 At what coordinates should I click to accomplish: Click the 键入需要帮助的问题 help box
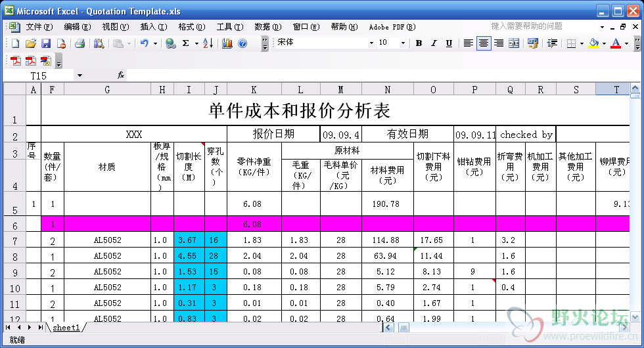[x=543, y=27]
